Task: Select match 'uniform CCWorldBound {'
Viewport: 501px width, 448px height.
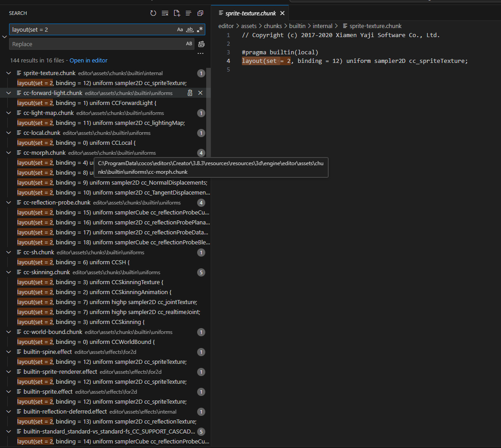Action: [86, 342]
